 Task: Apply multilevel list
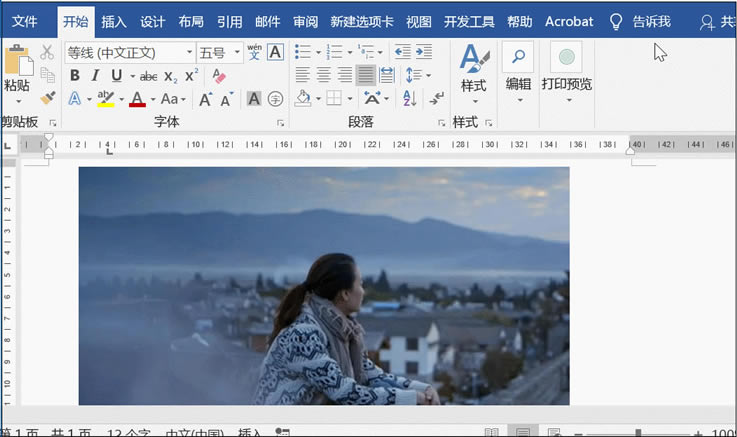click(x=365, y=52)
